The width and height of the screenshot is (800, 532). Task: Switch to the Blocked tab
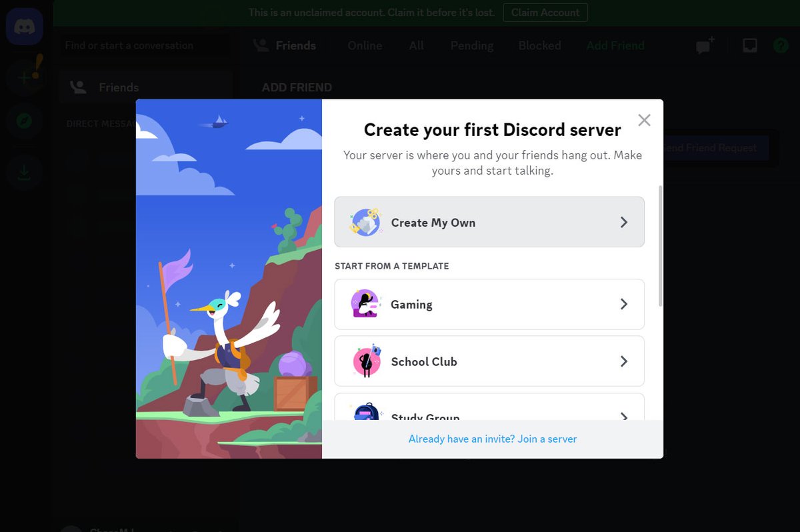pyautogui.click(x=539, y=45)
